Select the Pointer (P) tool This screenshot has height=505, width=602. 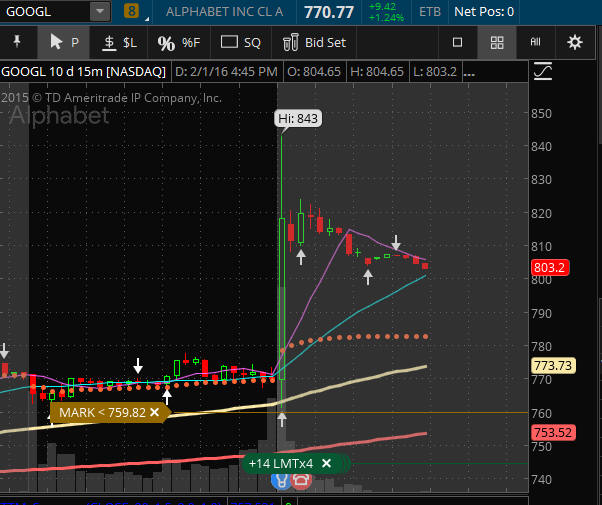point(64,42)
